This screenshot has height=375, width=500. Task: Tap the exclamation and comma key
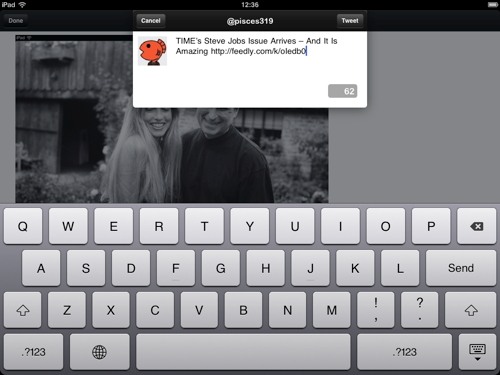[376, 310]
